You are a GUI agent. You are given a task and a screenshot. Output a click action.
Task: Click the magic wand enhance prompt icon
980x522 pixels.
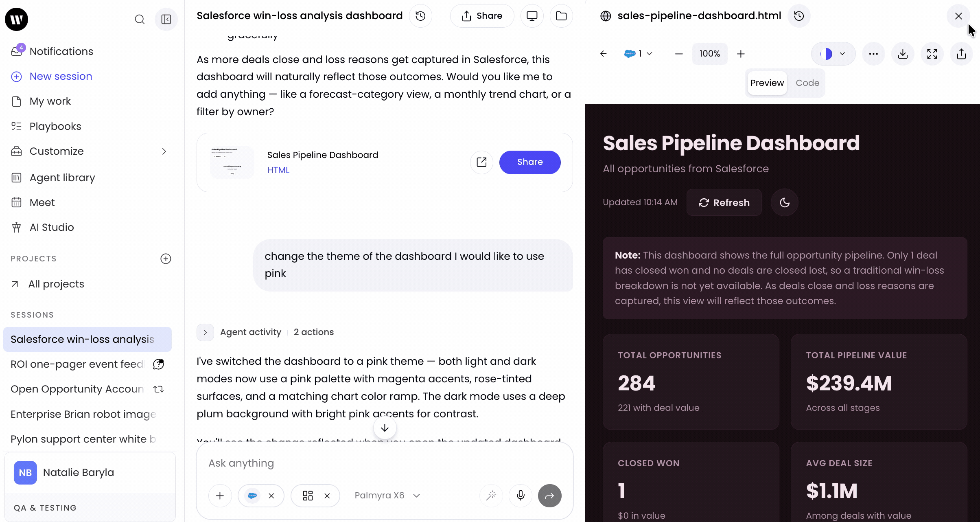[x=491, y=496]
